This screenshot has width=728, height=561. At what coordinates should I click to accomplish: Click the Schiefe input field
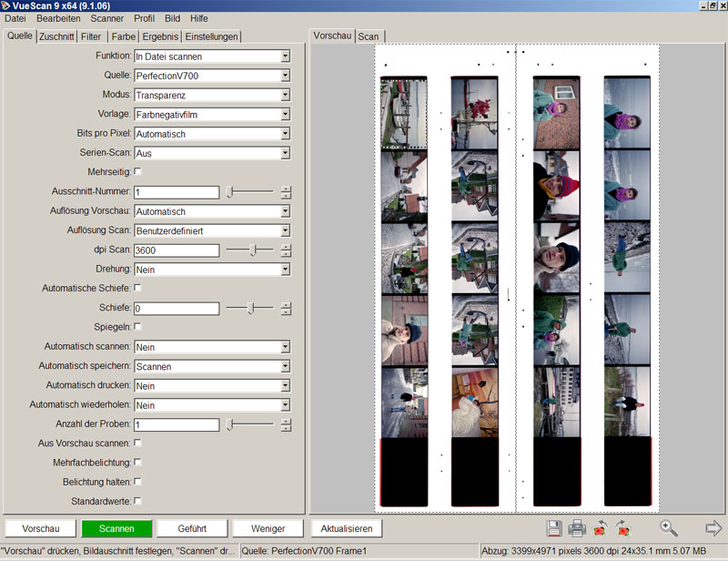[176, 309]
